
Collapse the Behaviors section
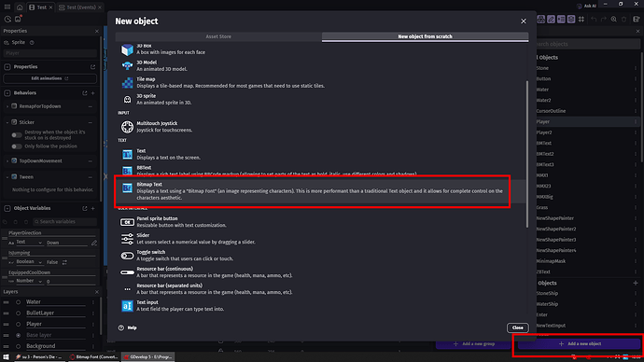[7, 93]
